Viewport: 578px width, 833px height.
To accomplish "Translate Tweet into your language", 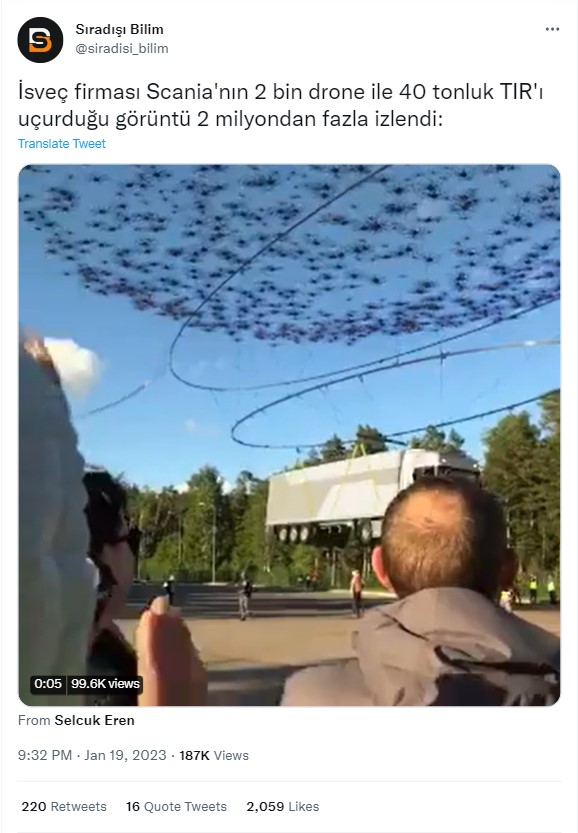I will [x=62, y=143].
